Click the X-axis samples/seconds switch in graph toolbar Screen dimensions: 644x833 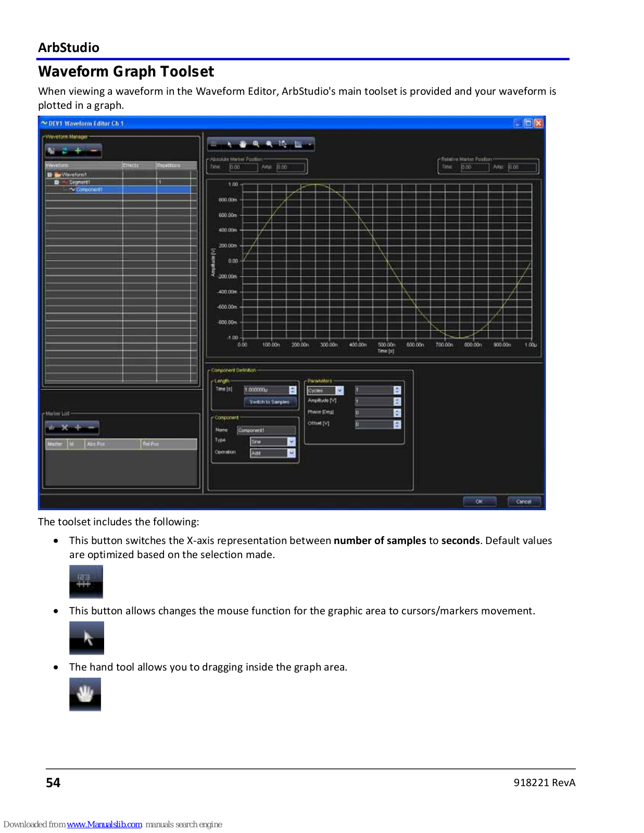214,144
